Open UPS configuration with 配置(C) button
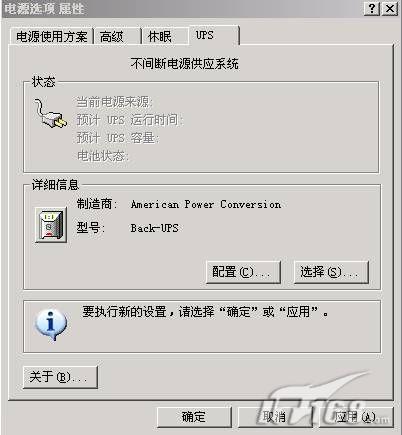This screenshot has width=402, height=435. (243, 272)
